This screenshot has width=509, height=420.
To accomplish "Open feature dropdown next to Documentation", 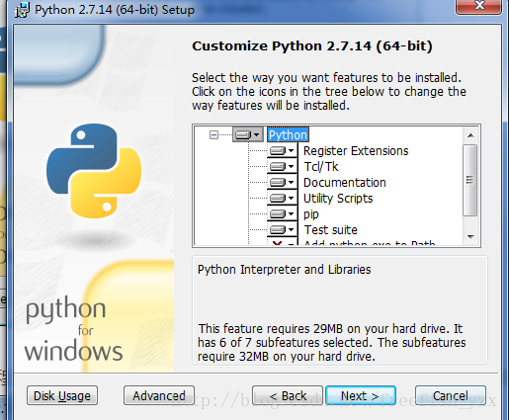I will point(282,183).
